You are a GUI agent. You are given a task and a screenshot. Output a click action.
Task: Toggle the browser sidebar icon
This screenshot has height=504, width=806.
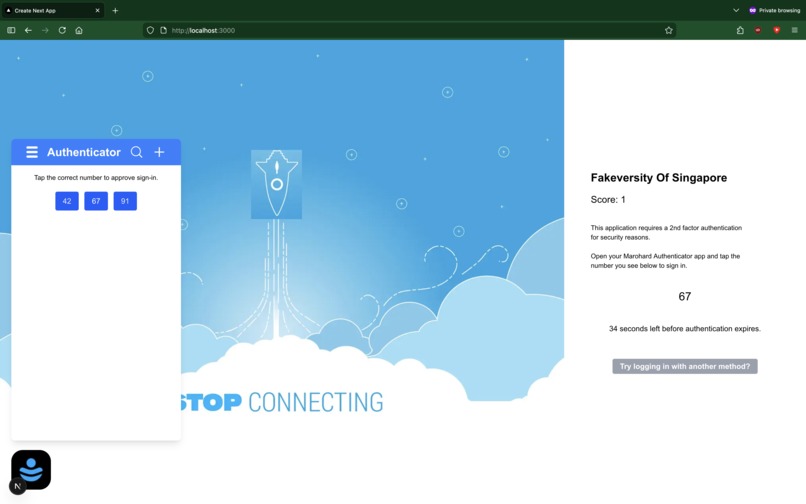[x=11, y=30]
